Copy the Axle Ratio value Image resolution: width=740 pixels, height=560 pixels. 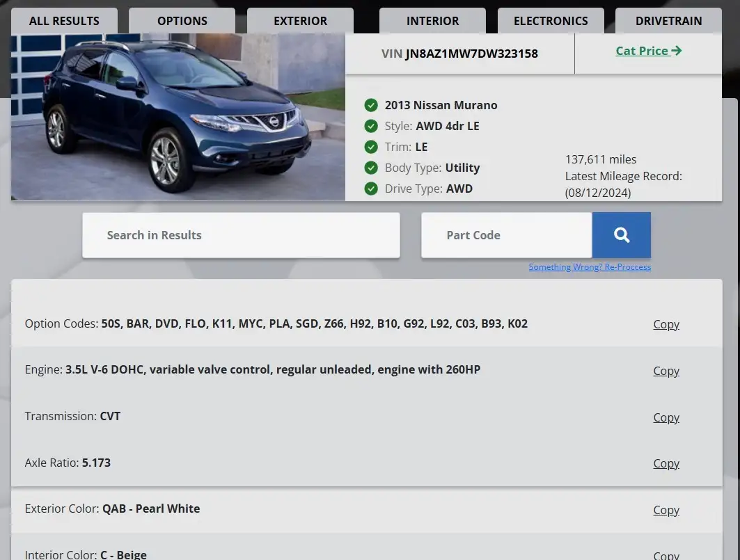(x=666, y=463)
